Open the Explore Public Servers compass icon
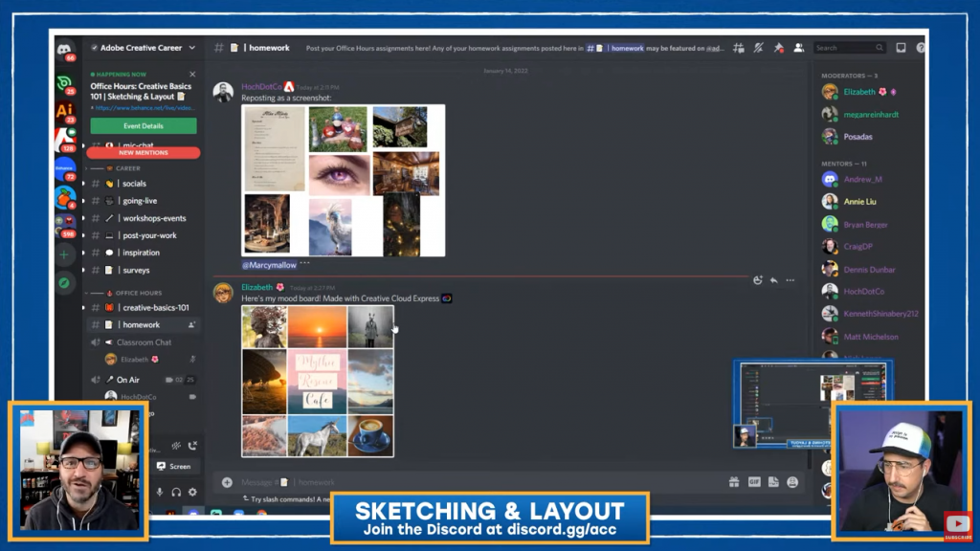 click(x=64, y=283)
